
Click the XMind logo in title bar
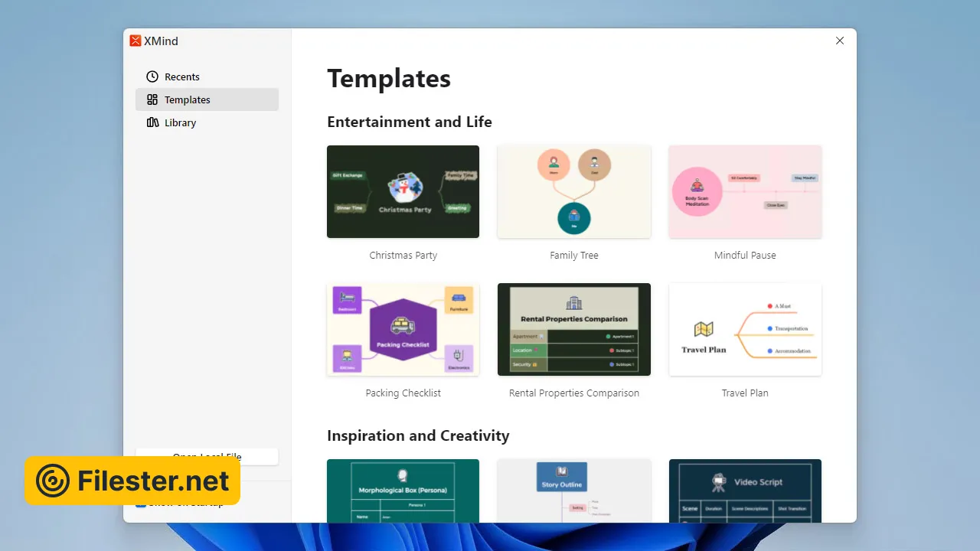point(136,41)
